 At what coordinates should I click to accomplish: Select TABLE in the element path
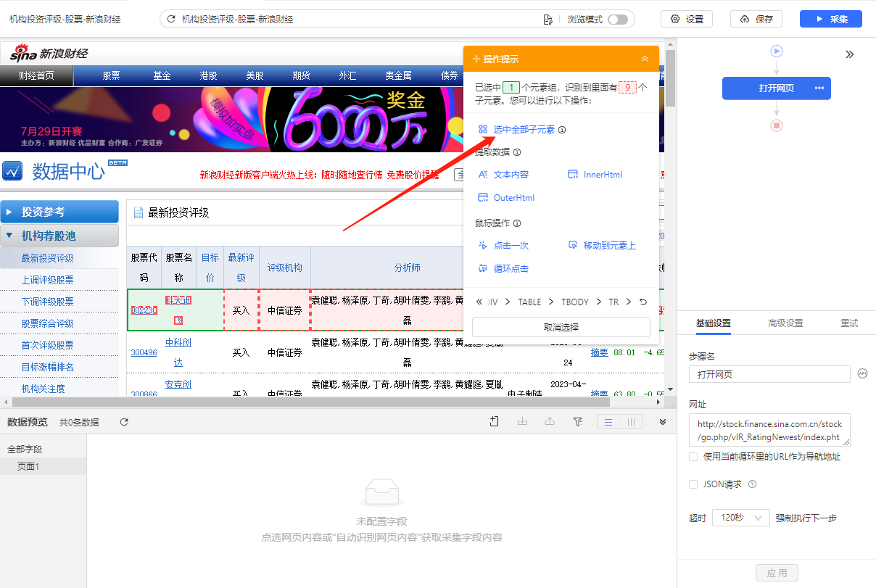click(529, 302)
